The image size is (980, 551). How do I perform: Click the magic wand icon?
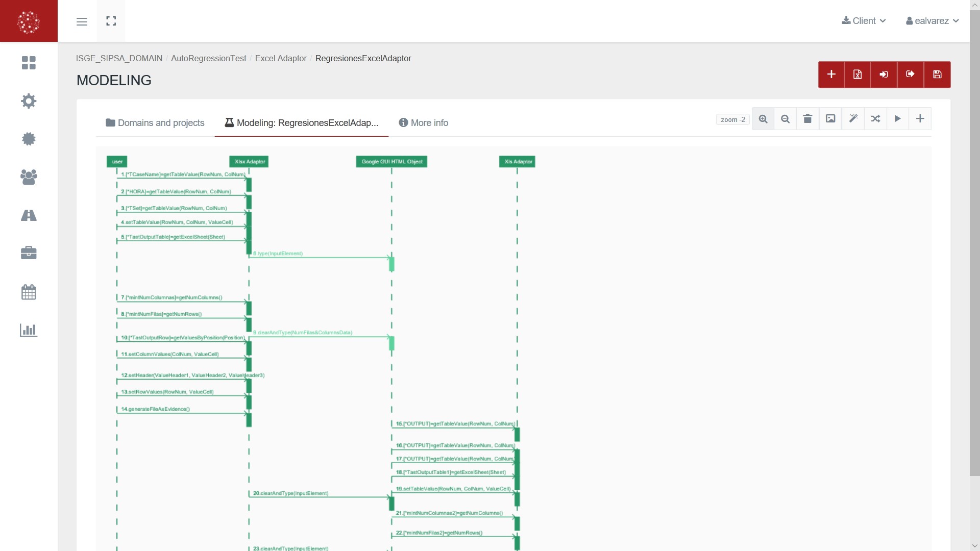(x=853, y=119)
